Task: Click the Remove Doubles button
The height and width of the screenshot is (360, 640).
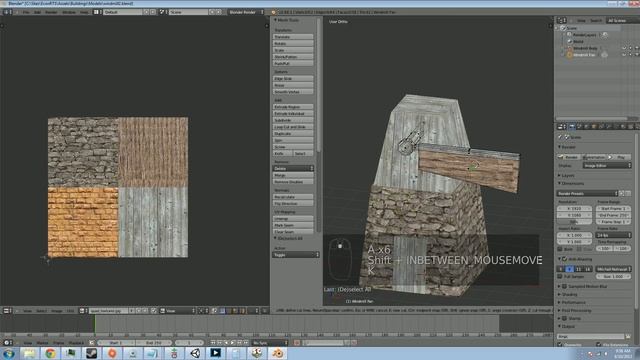Action: pos(293,182)
